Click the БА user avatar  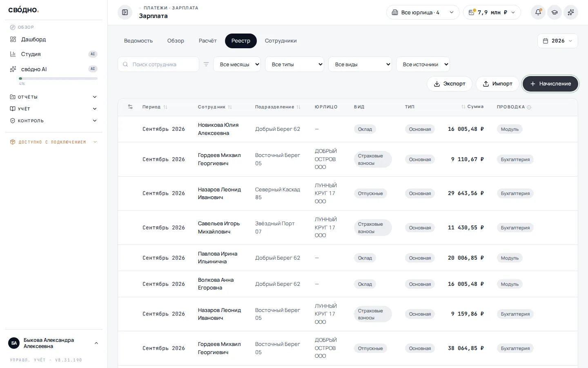(14, 343)
